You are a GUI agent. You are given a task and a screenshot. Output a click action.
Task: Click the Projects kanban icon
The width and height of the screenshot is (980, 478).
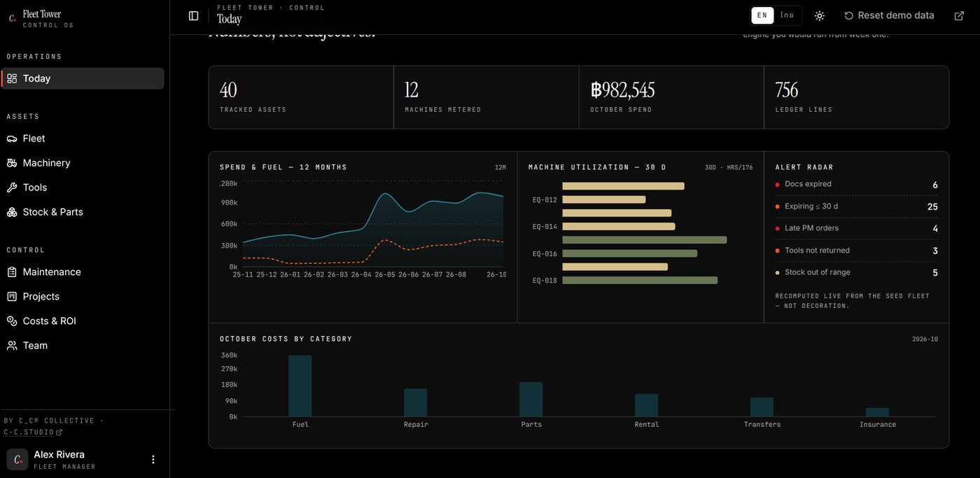coord(12,297)
